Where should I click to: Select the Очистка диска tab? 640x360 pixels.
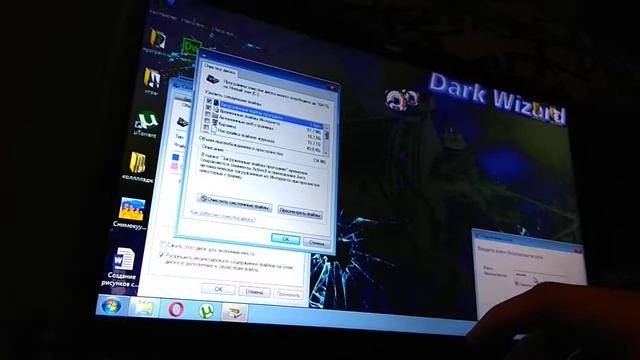[x=220, y=68]
